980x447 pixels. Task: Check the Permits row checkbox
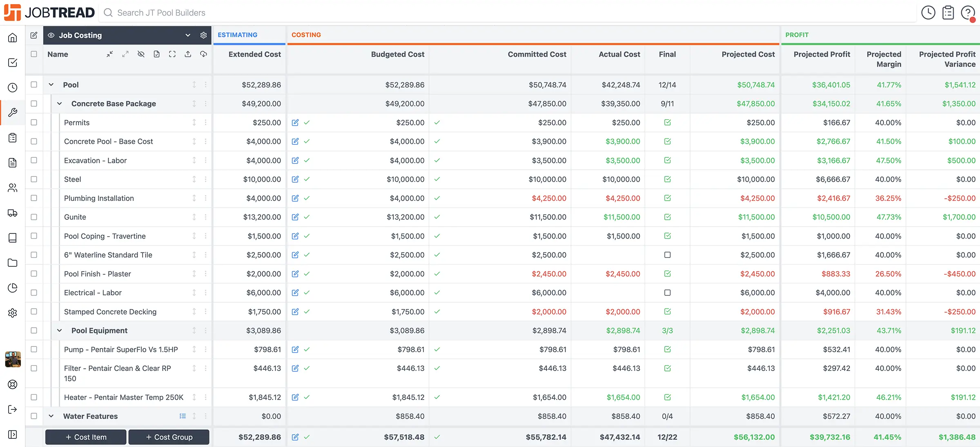point(34,123)
